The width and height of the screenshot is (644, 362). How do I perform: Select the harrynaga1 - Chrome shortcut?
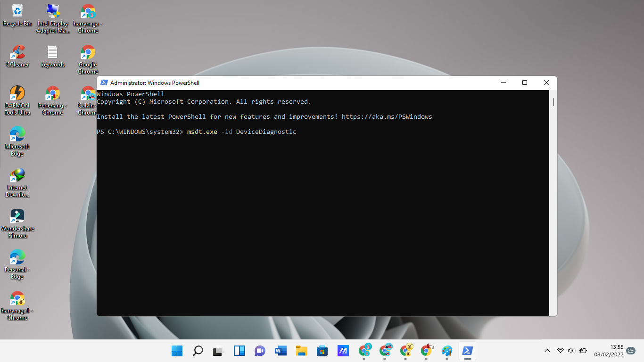tap(17, 306)
